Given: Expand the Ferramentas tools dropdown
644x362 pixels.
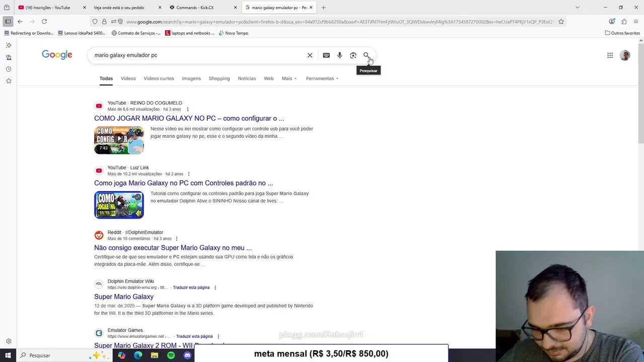Looking at the screenshot, I should (x=322, y=78).
